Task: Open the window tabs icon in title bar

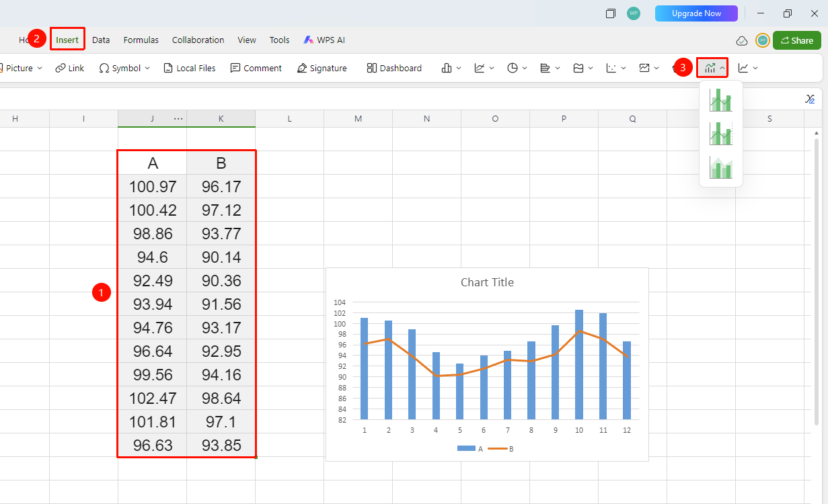Action: [611, 13]
